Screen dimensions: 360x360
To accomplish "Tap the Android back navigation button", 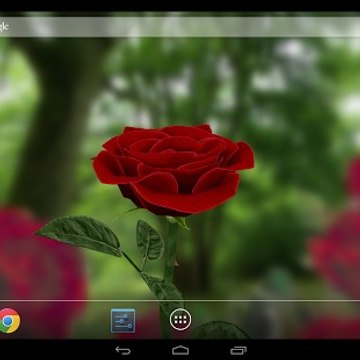I will [x=123, y=350].
